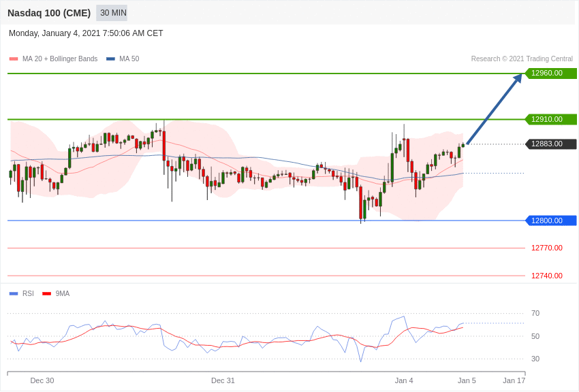Click the RSI 30 axis value
The width and height of the screenshot is (579, 392).
pyautogui.click(x=535, y=359)
